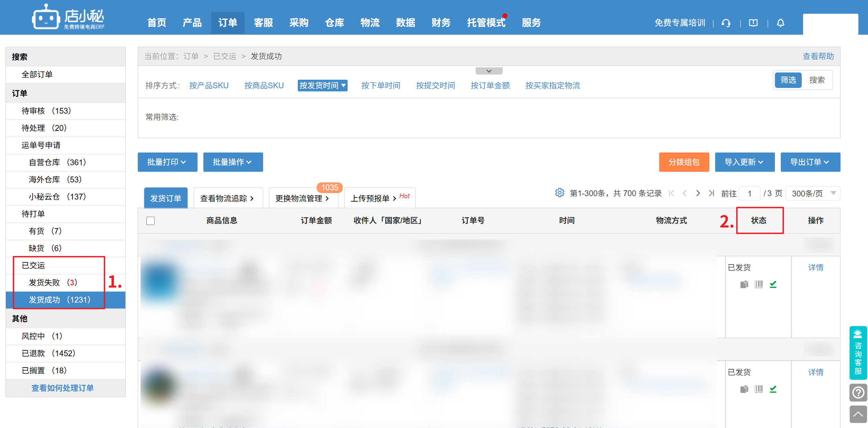Click the customer service headset icon
868x428 pixels.
pos(726,23)
